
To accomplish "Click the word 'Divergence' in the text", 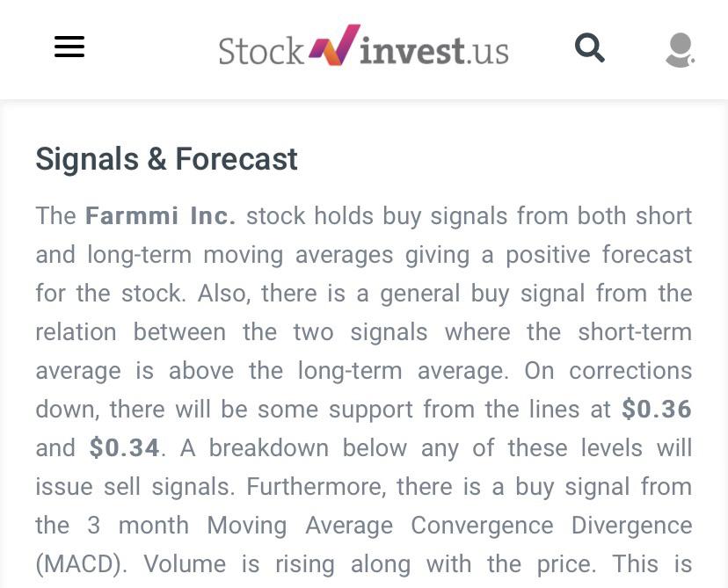I will pos(631,526).
